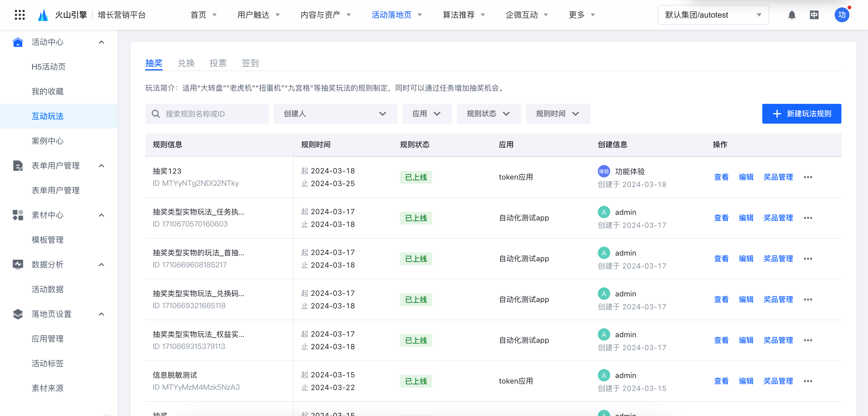Open the 内容与资产 top menu
868x416 pixels.
pos(325,15)
